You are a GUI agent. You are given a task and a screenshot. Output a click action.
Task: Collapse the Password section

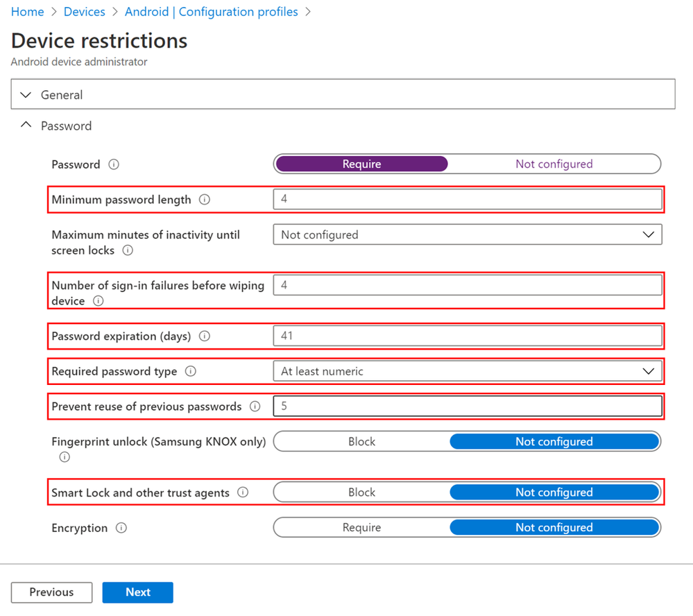(56, 126)
